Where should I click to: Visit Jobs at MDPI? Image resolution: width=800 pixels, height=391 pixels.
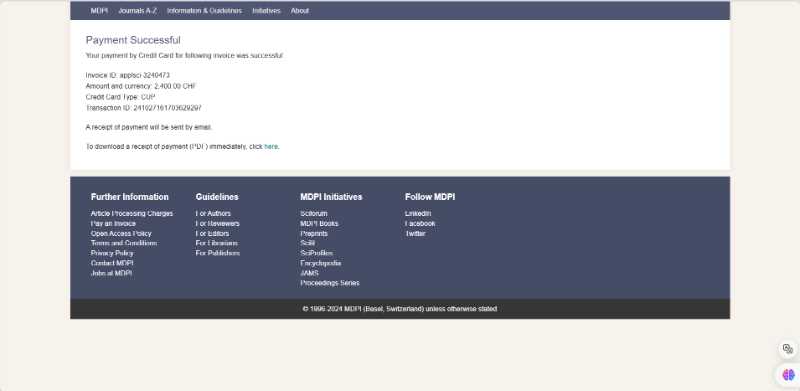[111, 273]
